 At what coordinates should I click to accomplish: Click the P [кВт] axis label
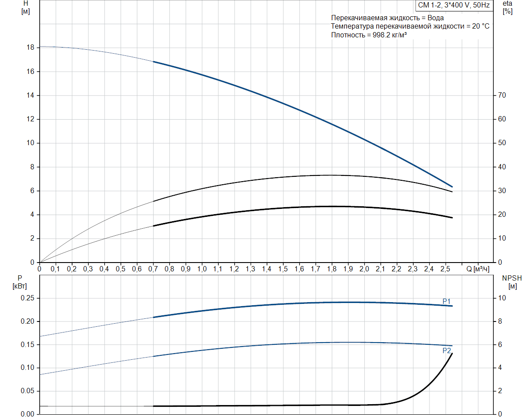[20, 282]
